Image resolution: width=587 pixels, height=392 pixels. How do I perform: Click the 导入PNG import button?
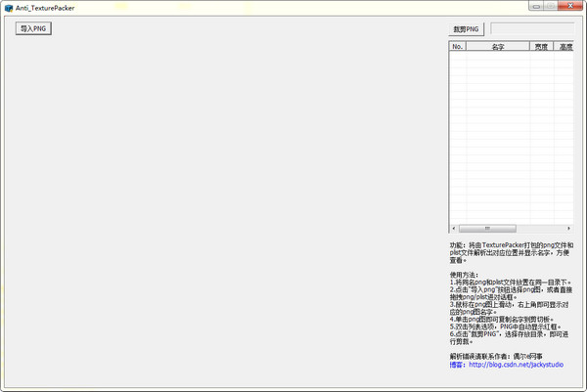(x=33, y=28)
